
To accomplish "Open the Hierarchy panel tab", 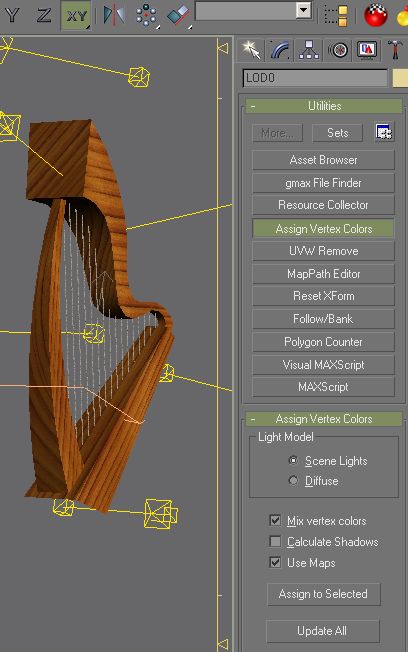I will [309, 50].
